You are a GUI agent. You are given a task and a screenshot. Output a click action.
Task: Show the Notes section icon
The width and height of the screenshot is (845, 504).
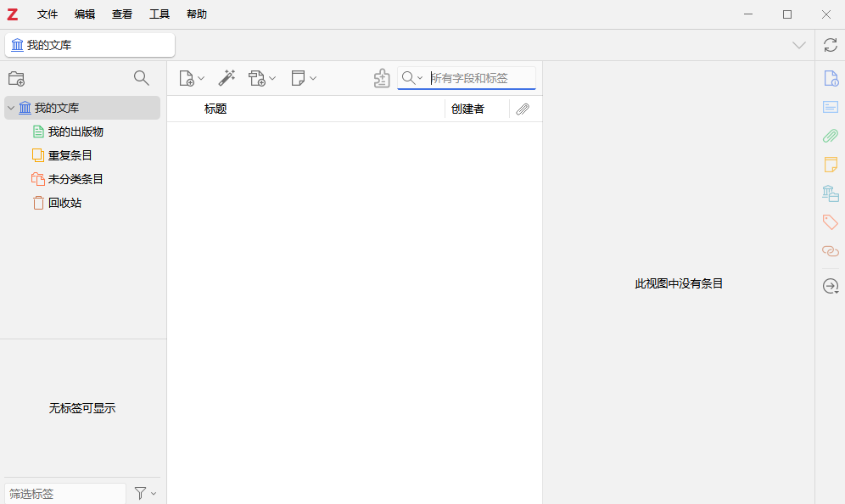(831, 165)
